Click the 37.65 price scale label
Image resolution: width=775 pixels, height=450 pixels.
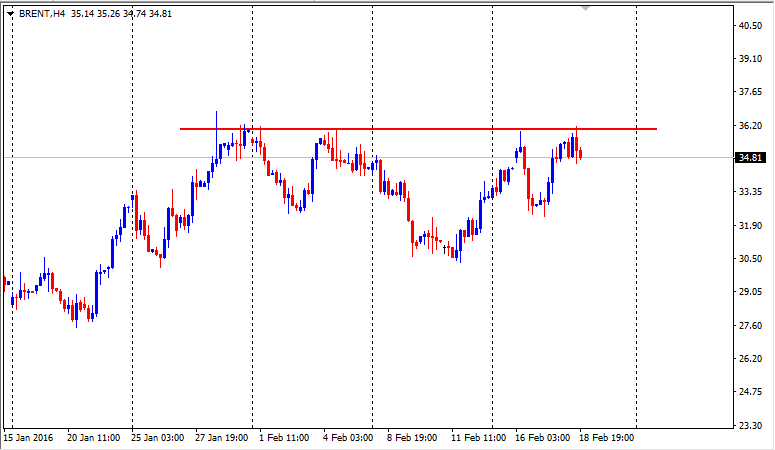point(750,92)
